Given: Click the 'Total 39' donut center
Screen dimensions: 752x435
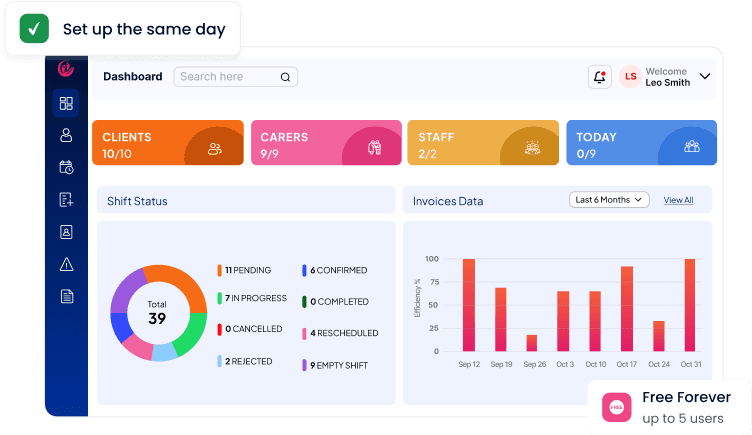Looking at the screenshot, I should (x=157, y=313).
